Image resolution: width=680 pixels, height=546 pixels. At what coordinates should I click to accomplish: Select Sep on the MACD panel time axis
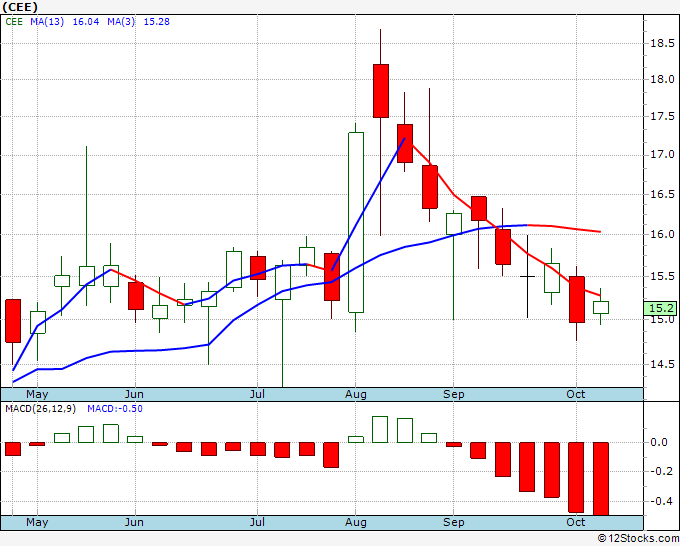coord(454,522)
